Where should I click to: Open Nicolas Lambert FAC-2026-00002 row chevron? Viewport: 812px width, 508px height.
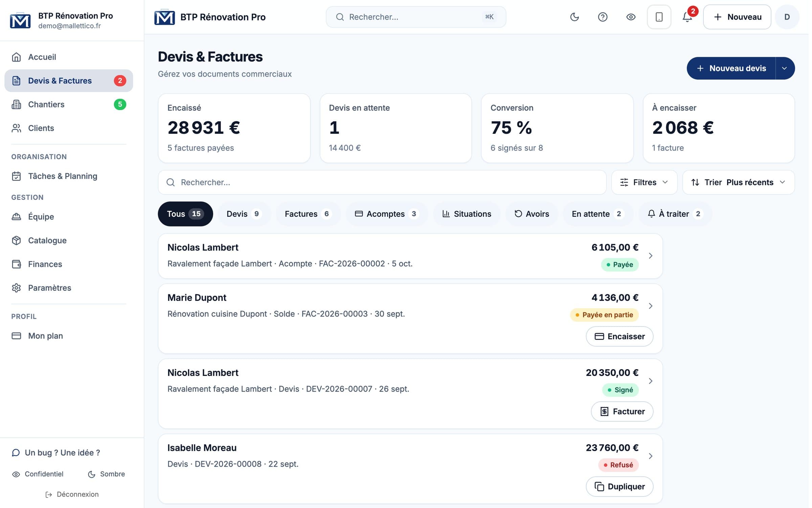coord(650,256)
